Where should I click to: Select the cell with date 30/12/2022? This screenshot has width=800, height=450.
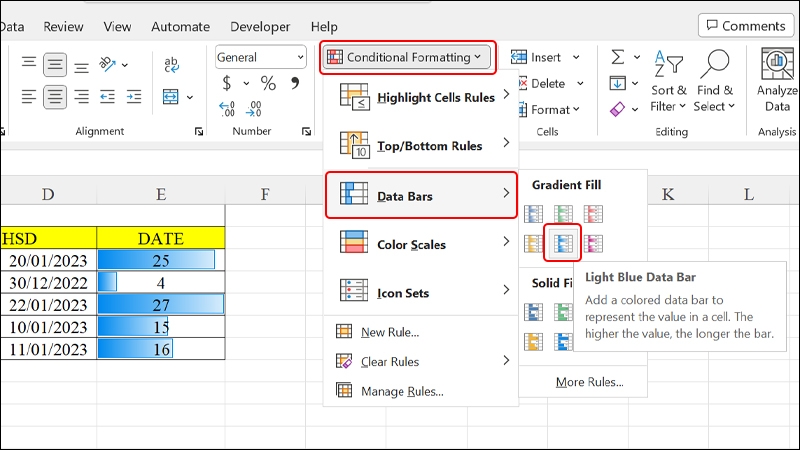pyautogui.click(x=48, y=283)
